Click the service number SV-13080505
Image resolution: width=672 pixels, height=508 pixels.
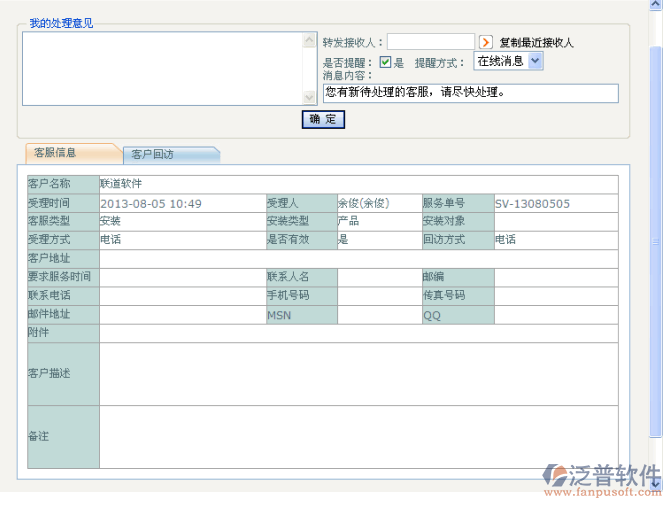pyautogui.click(x=532, y=203)
